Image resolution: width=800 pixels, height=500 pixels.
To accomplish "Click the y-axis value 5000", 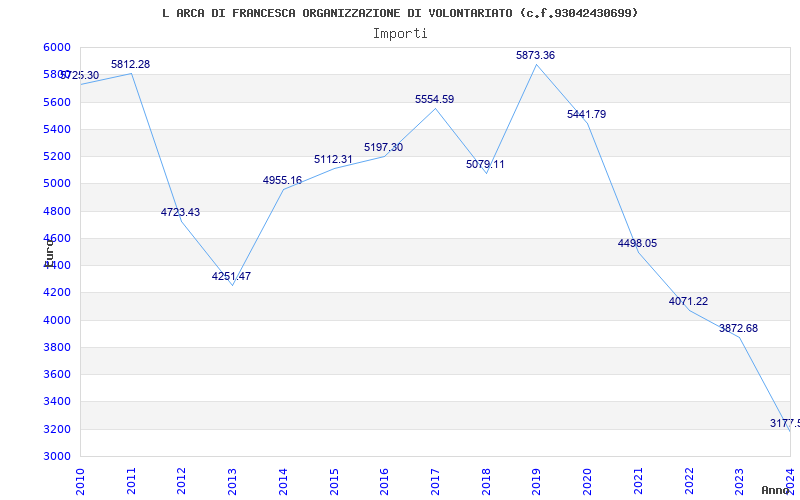I will pyautogui.click(x=58, y=184).
